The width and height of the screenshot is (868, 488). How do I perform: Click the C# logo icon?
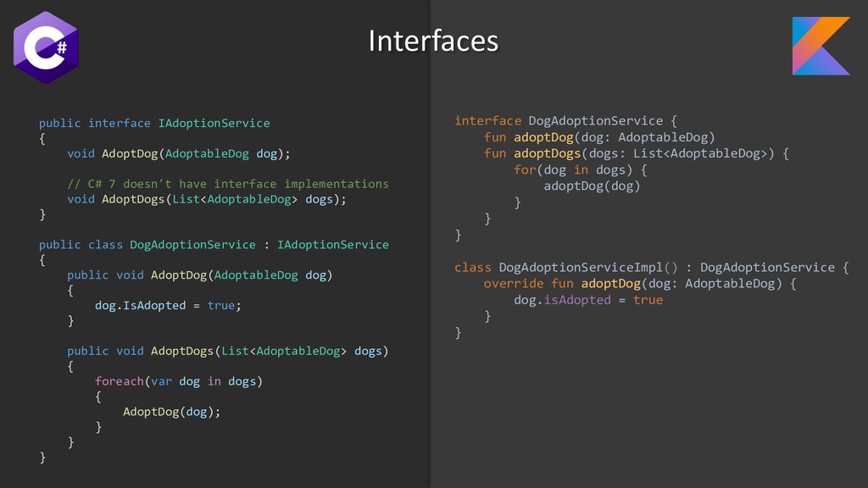click(46, 47)
